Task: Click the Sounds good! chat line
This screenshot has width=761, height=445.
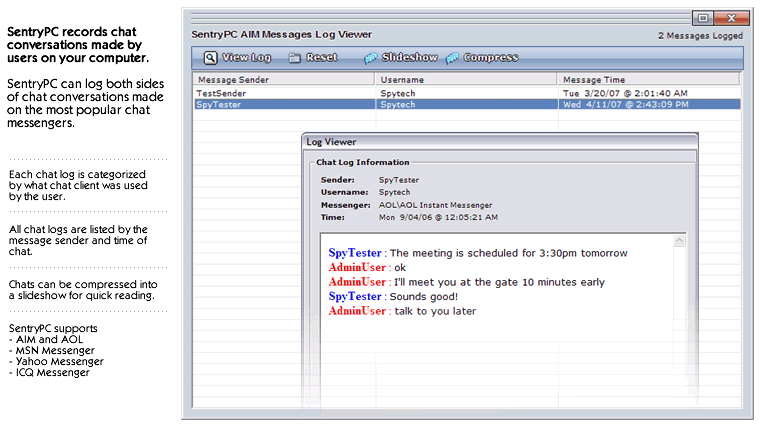Action: coord(393,297)
